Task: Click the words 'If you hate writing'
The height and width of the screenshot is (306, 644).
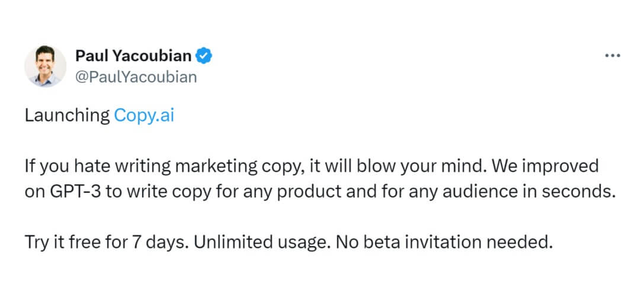Action: click(98, 167)
